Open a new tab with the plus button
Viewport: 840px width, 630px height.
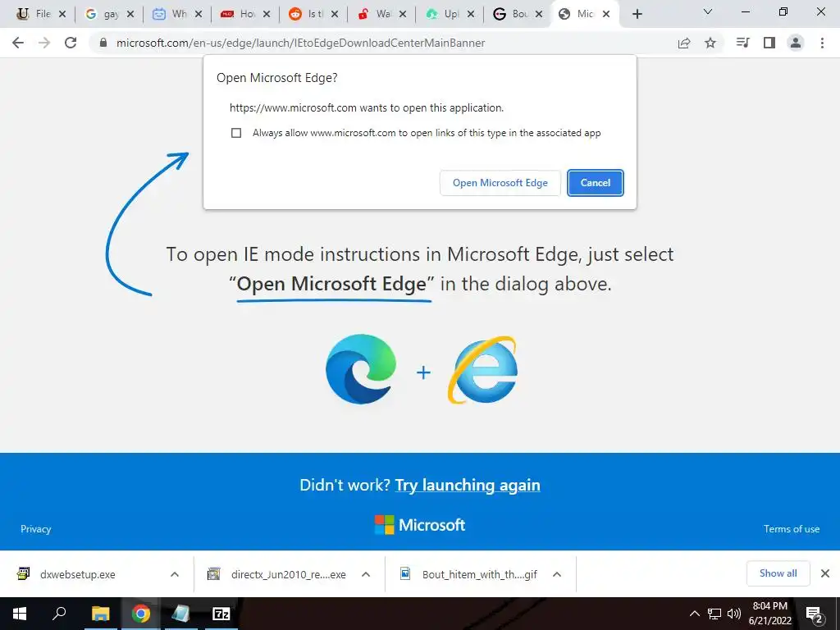[637, 15]
